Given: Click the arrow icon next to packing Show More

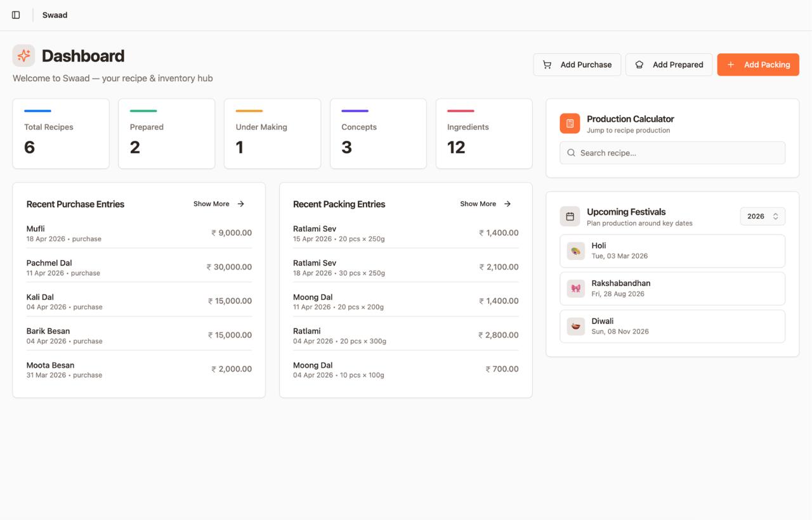Looking at the screenshot, I should pos(507,204).
